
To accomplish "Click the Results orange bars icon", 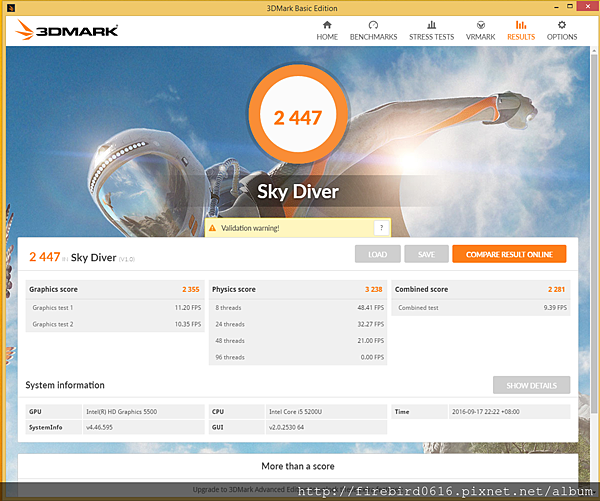I will [521, 25].
